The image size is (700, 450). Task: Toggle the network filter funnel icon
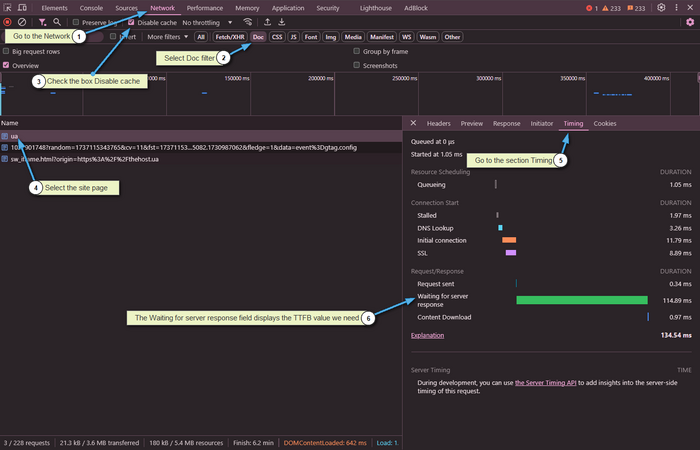coord(42,22)
